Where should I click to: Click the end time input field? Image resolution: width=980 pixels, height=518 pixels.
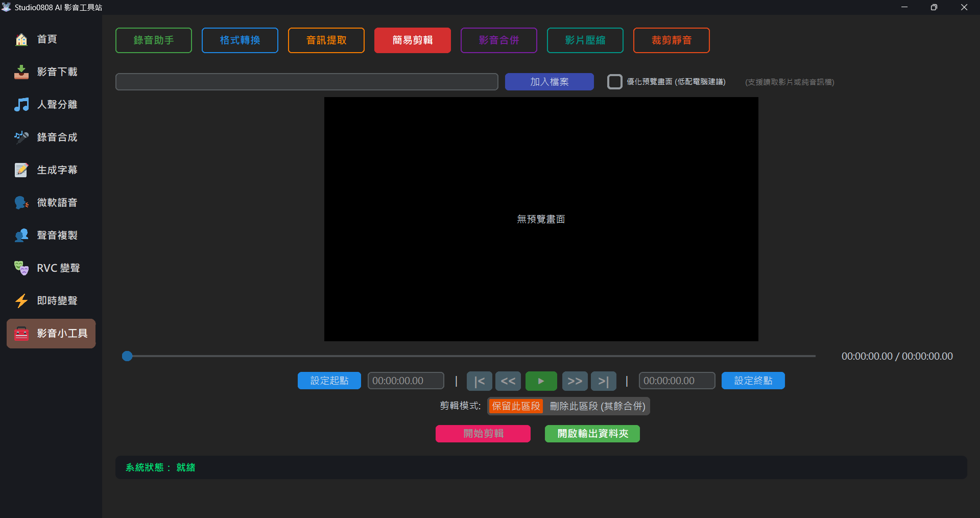coord(677,381)
